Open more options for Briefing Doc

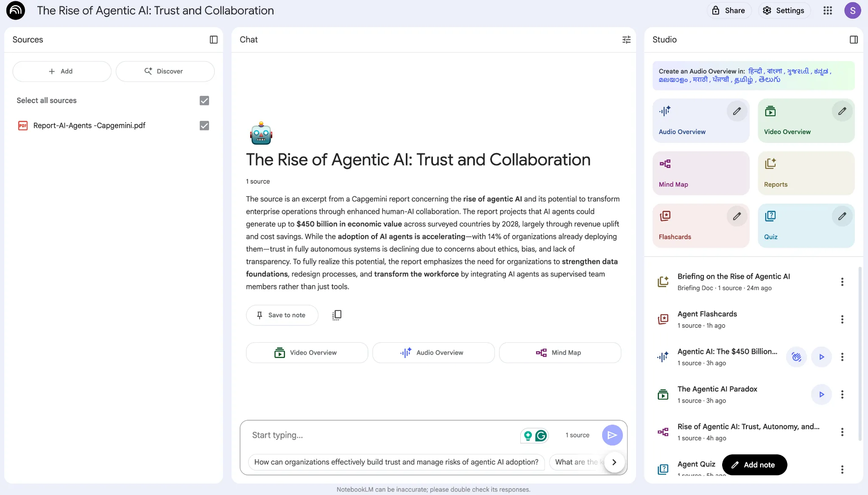pyautogui.click(x=842, y=282)
